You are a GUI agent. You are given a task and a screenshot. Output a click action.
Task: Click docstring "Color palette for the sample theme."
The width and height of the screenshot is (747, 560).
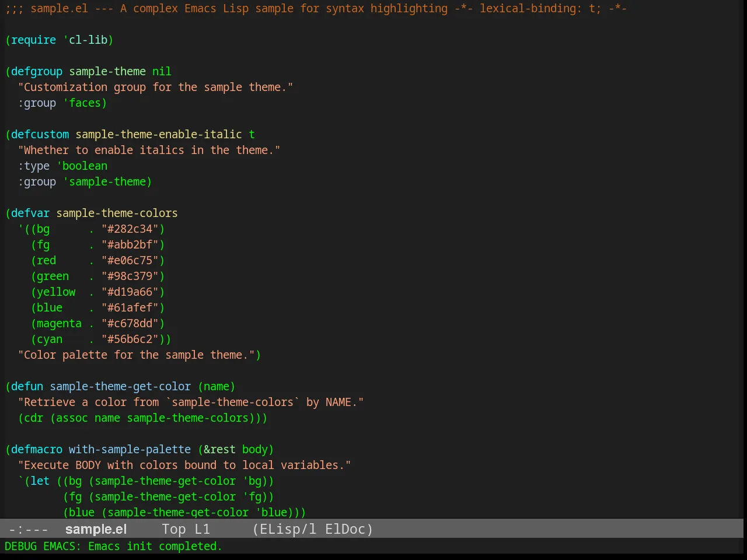pos(137,355)
